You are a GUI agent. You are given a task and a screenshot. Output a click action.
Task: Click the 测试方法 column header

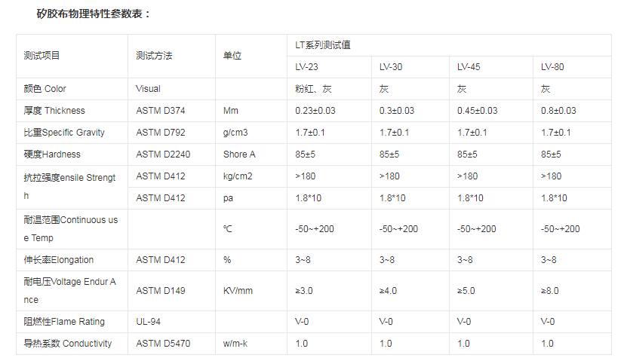(155, 56)
